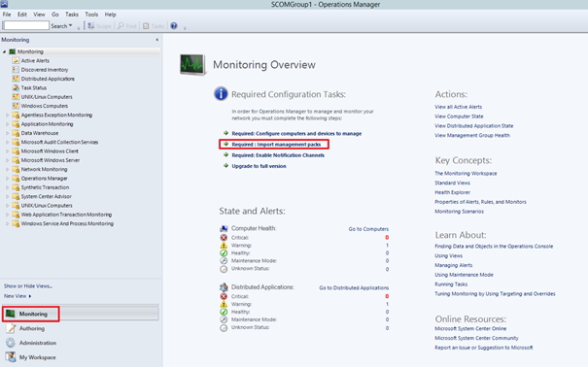This screenshot has height=367, width=588.
Task: Click Go to Computers link
Action: (368, 229)
